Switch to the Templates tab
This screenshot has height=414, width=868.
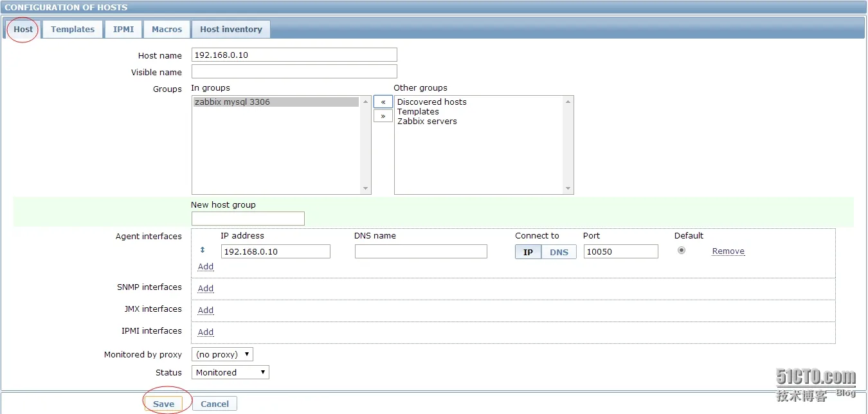pyautogui.click(x=73, y=29)
